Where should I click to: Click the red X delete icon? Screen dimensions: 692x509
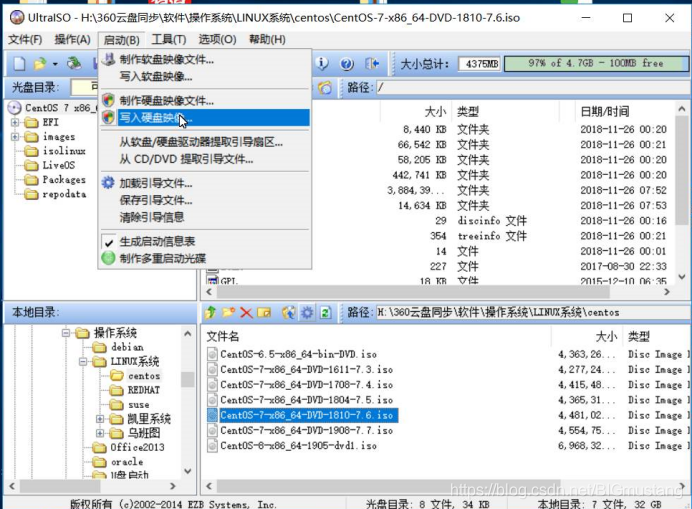click(246, 313)
